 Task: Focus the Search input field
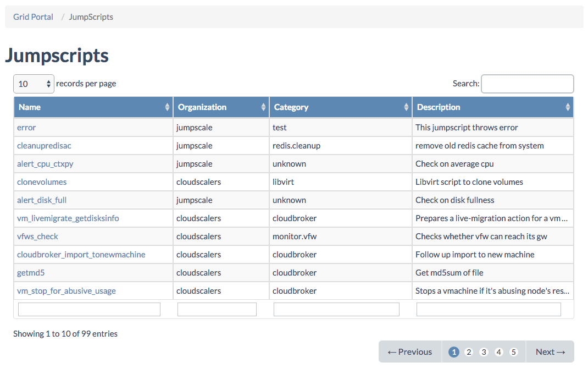pos(527,84)
